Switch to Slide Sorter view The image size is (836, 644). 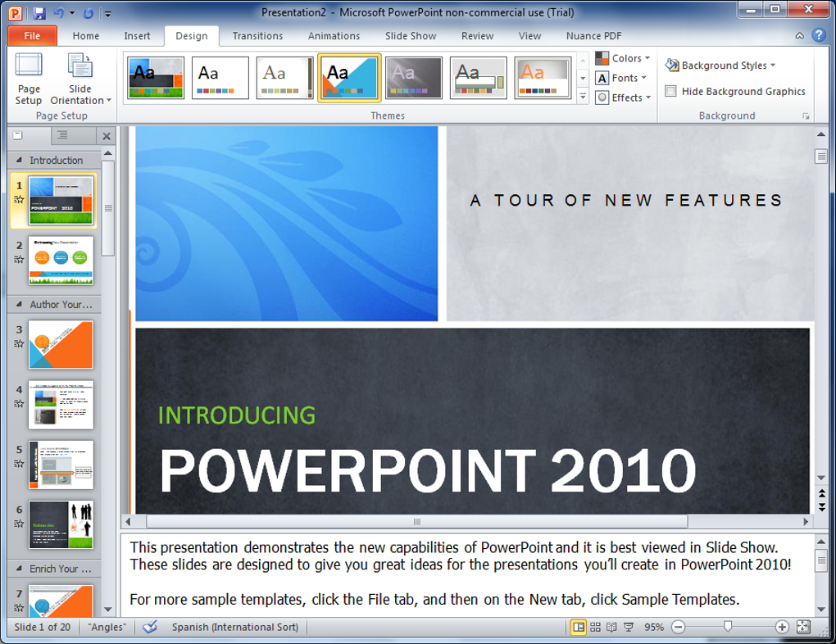point(595,627)
